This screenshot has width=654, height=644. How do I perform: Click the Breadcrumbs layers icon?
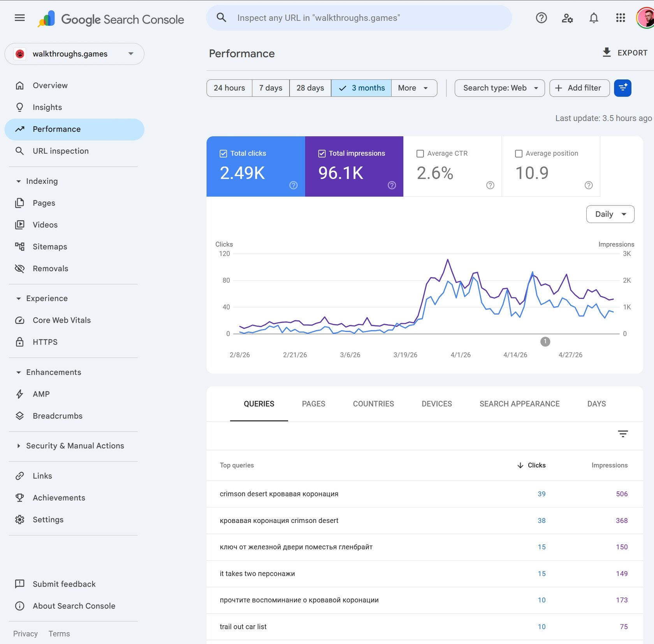pyautogui.click(x=19, y=416)
